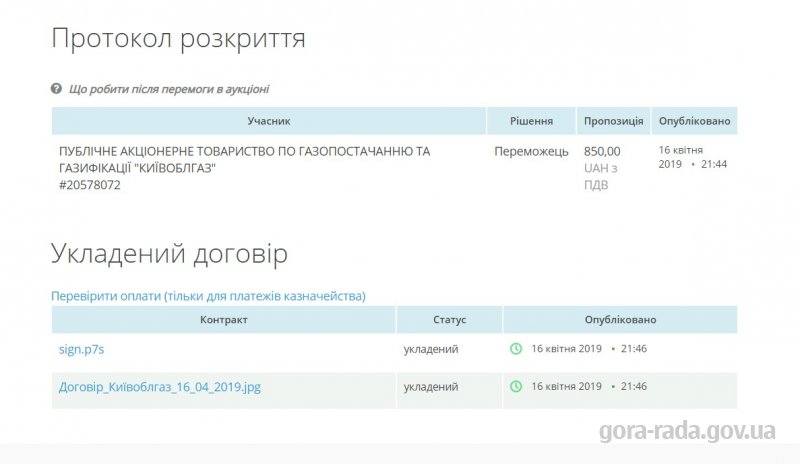Click the green clock icon for the Договір file row
Viewport: 800px width, 464px height.
(x=516, y=386)
